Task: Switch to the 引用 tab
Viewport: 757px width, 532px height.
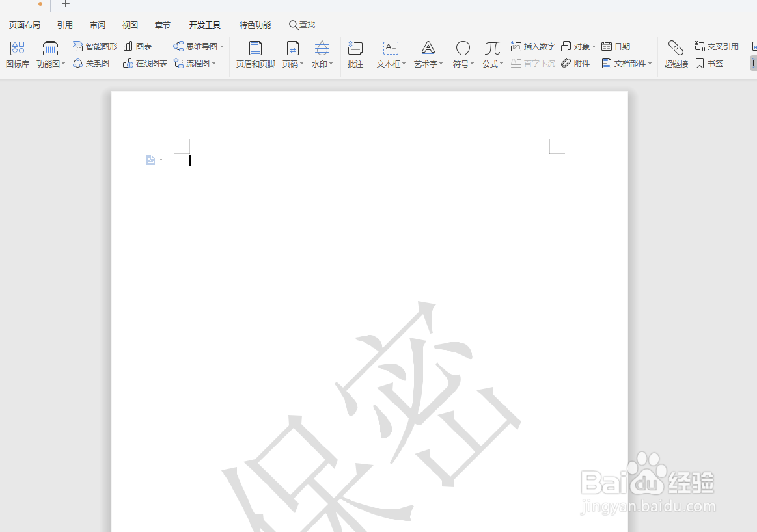Action: 64,25
